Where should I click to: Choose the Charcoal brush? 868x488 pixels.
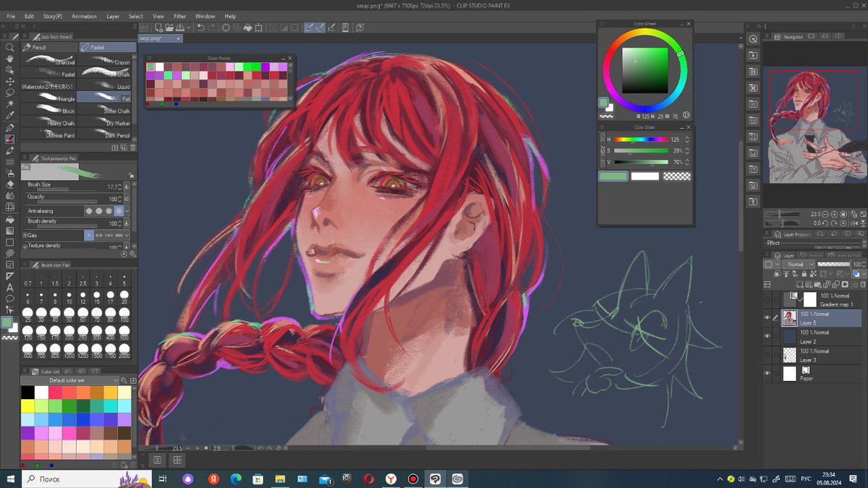(49, 61)
